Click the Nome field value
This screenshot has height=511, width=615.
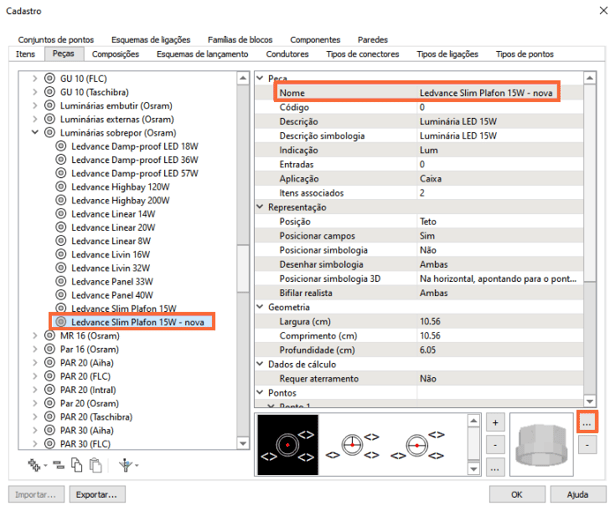pos(486,92)
